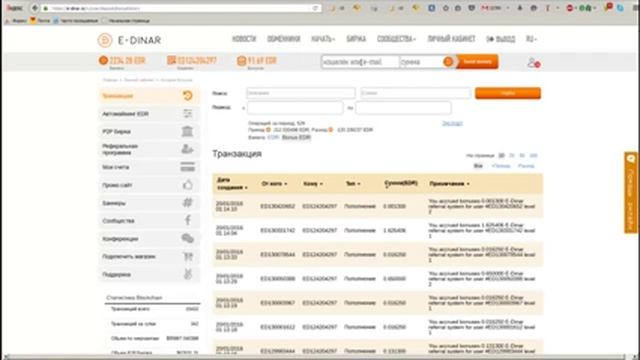Click the Экспорт link

click(x=452, y=123)
